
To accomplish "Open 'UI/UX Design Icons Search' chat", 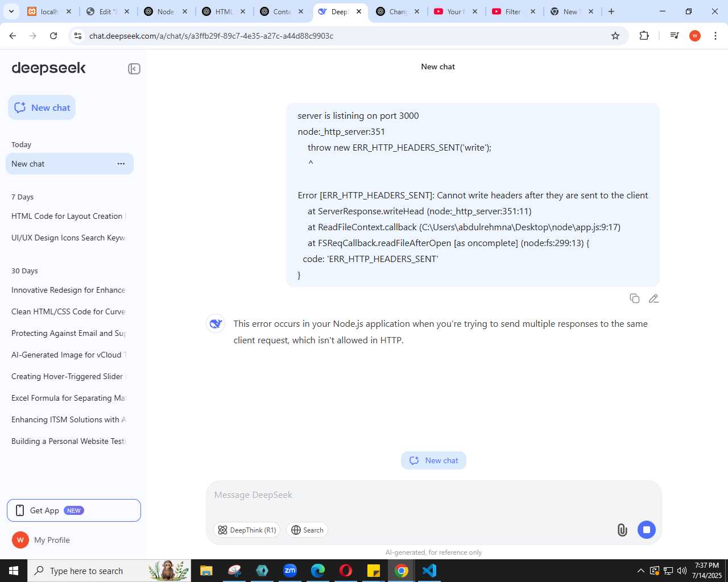I will [x=69, y=238].
